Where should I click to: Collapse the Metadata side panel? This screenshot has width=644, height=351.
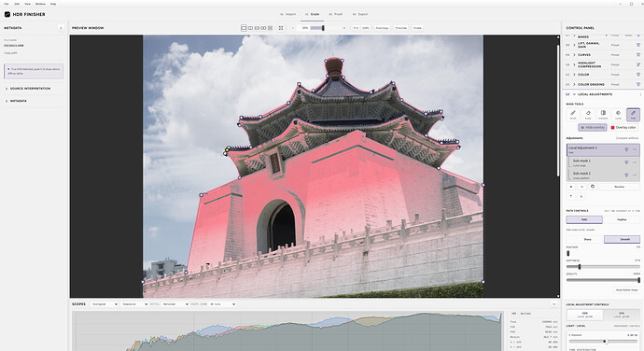[61, 28]
